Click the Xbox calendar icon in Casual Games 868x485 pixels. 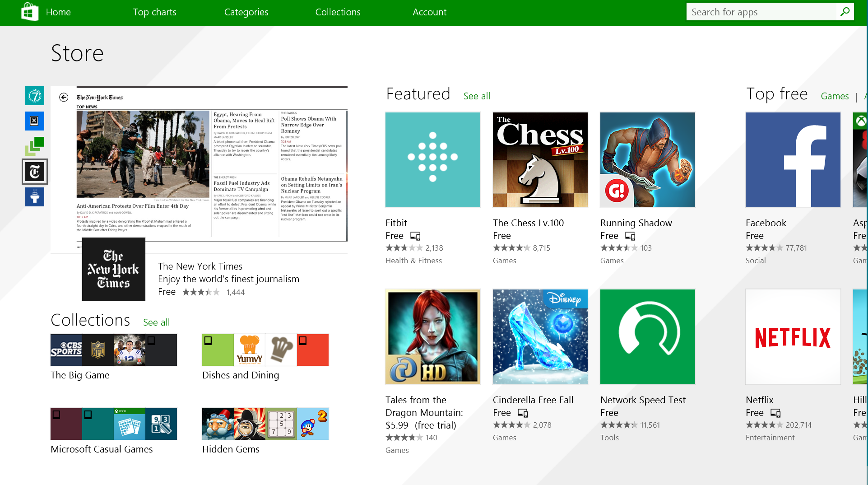[130, 424]
